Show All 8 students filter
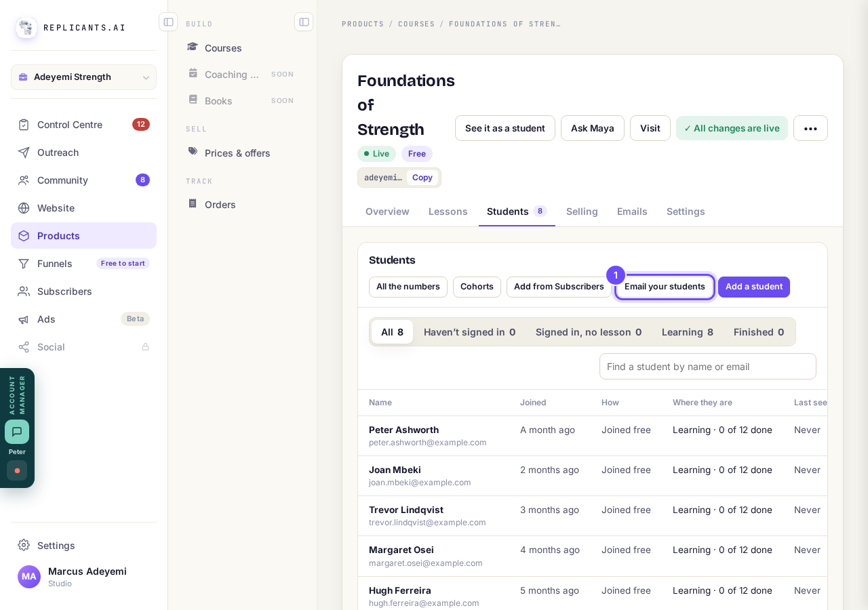The height and width of the screenshot is (610, 868). point(392,332)
